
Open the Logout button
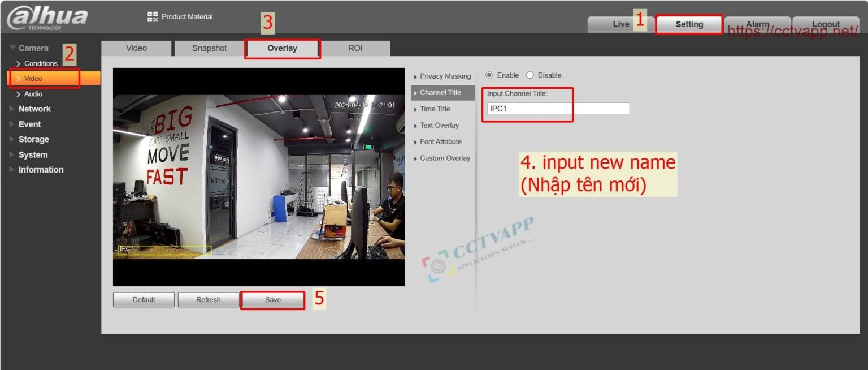coord(826,24)
